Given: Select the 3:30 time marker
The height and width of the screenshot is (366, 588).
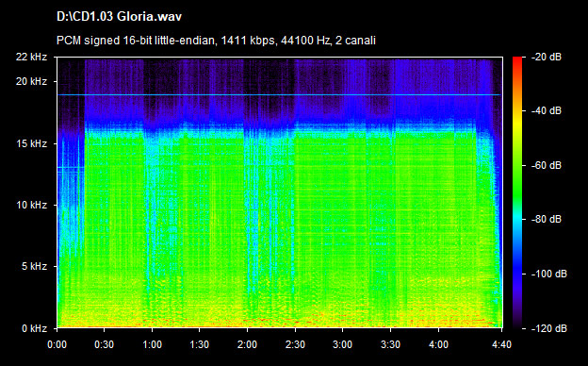Looking at the screenshot, I should (390, 344).
